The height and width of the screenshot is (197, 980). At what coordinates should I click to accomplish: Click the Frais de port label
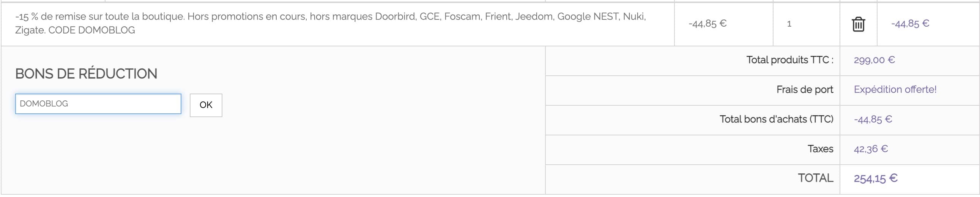(x=805, y=89)
